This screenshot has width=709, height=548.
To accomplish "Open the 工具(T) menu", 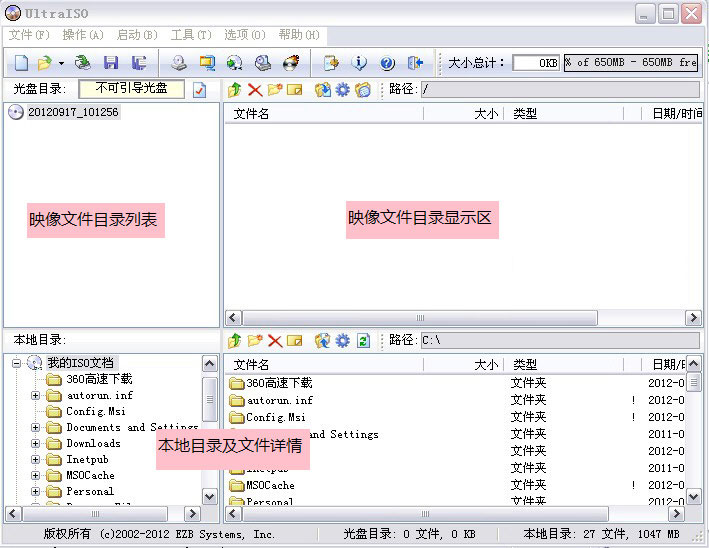I will [191, 35].
